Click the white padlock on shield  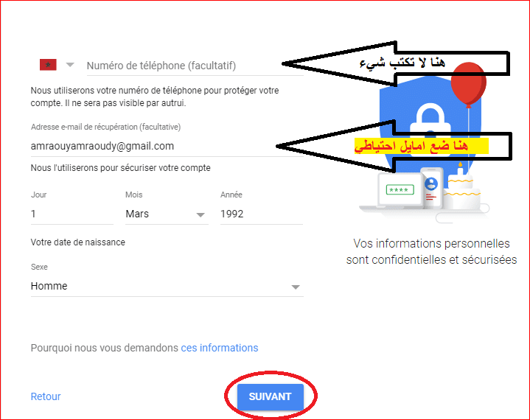pos(430,120)
